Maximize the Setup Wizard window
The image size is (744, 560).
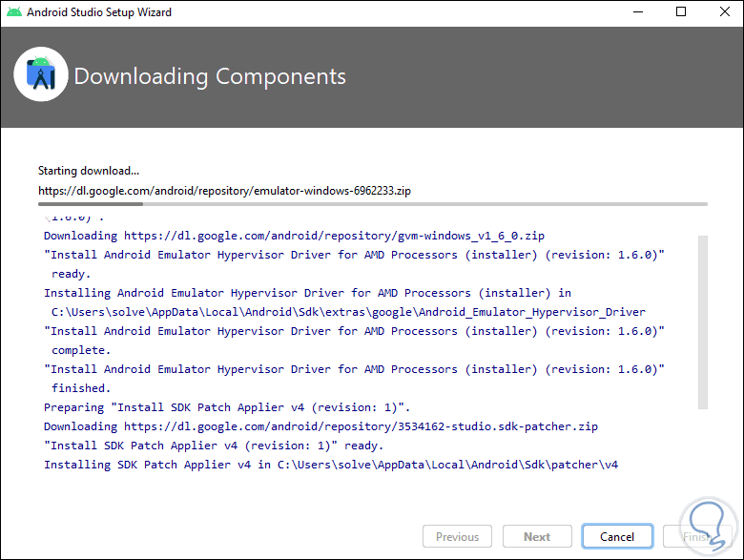pyautogui.click(x=681, y=12)
